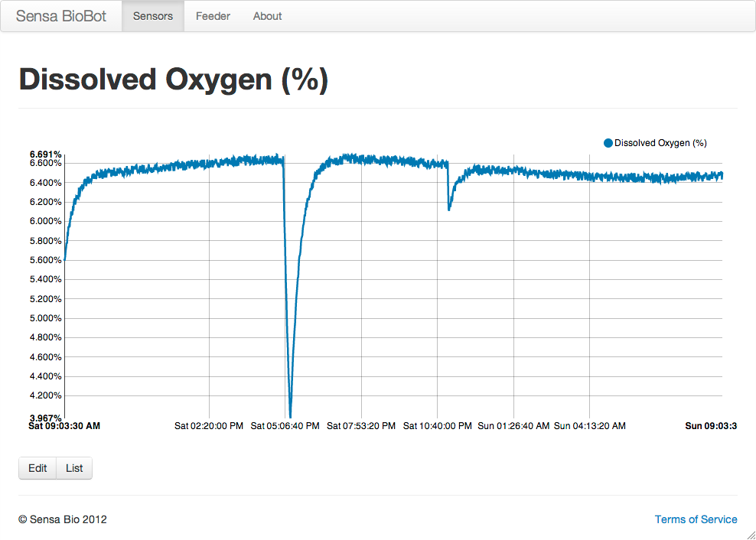Click the © Sensa Bio 2012 footer text
Viewport: 756px width, 540px height.
point(63,519)
